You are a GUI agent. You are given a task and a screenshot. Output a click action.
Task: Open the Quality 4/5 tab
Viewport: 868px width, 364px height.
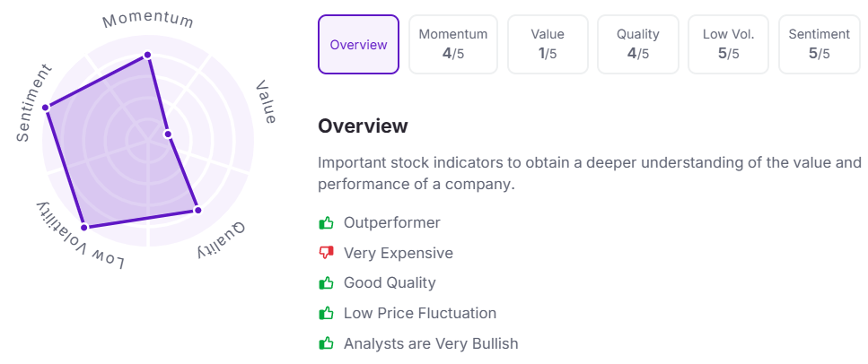(x=637, y=44)
